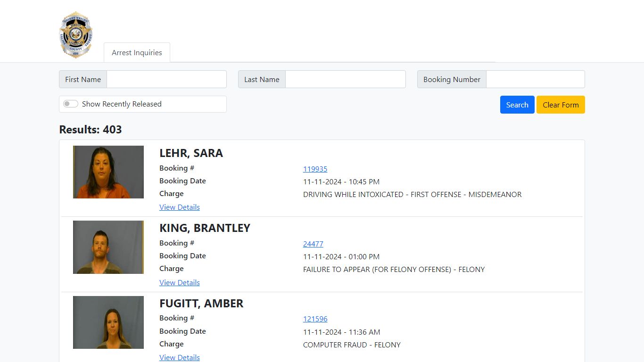The height and width of the screenshot is (362, 644).
Task: Open Brantley King's mugshot thumbnail
Action: pos(108,247)
